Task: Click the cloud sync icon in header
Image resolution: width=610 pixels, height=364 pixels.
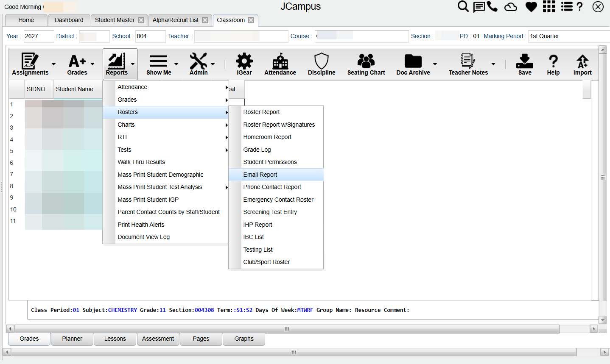Action: [511, 7]
